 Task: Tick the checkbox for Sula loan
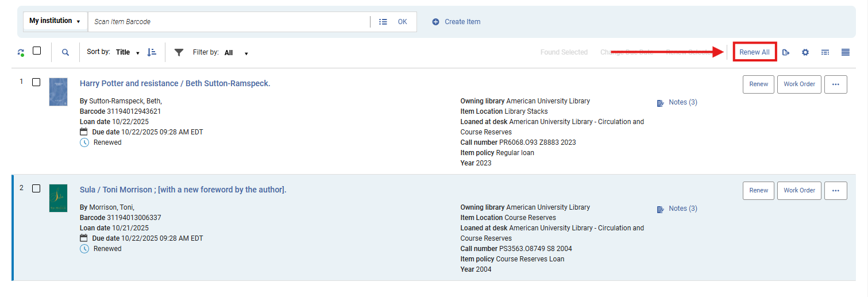coord(36,188)
